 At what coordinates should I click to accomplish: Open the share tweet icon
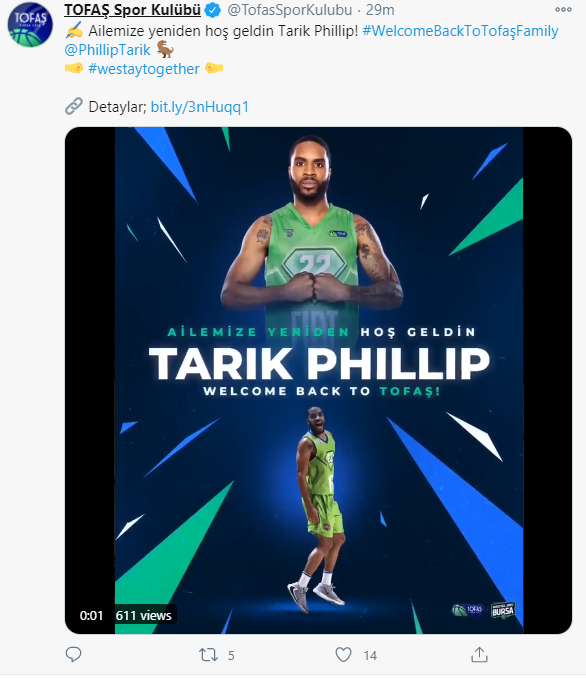[x=479, y=654]
